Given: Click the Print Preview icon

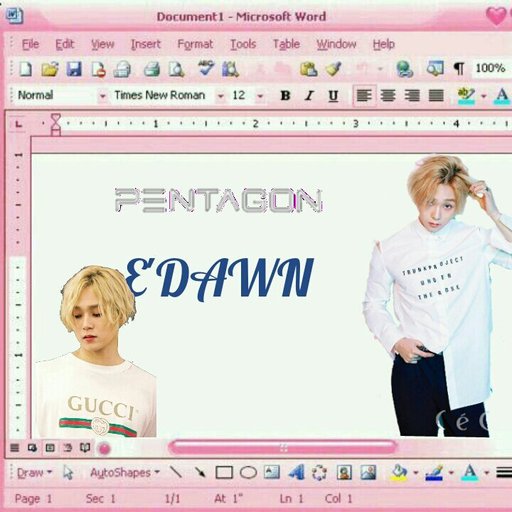Looking at the screenshot, I should coord(176,69).
